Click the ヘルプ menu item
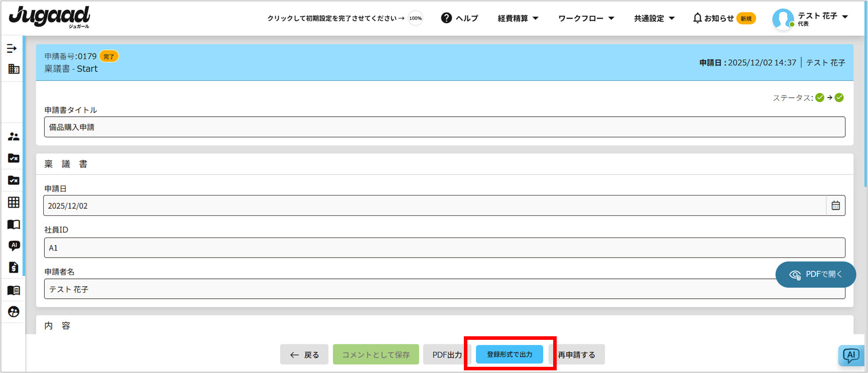Viewport: 868px width, 373px height. 460,18
